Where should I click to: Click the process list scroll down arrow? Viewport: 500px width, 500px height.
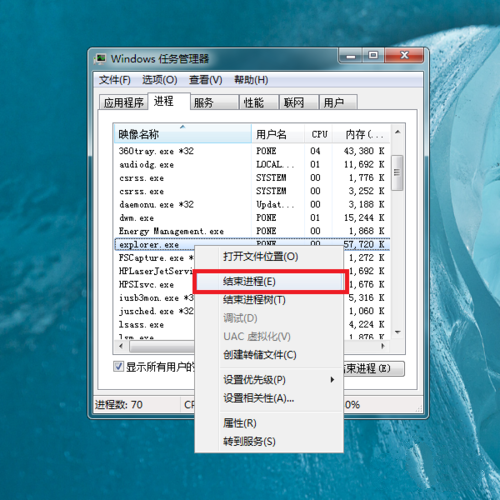pos(397,332)
